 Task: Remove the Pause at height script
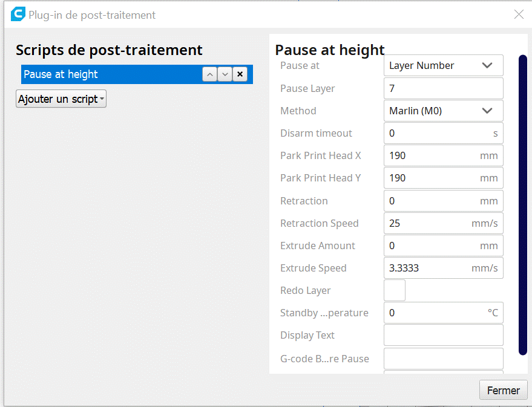tap(240, 74)
